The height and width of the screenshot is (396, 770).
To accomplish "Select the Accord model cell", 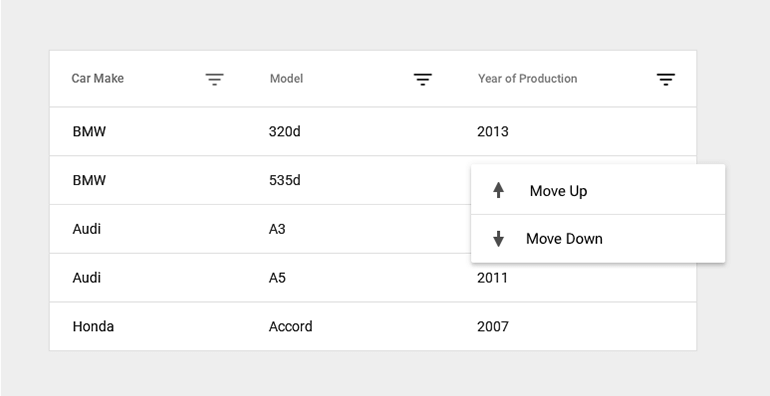I will coord(290,326).
